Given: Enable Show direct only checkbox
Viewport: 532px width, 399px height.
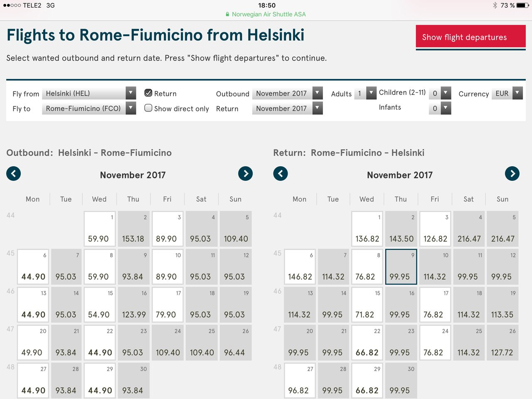Looking at the screenshot, I should 148,108.
